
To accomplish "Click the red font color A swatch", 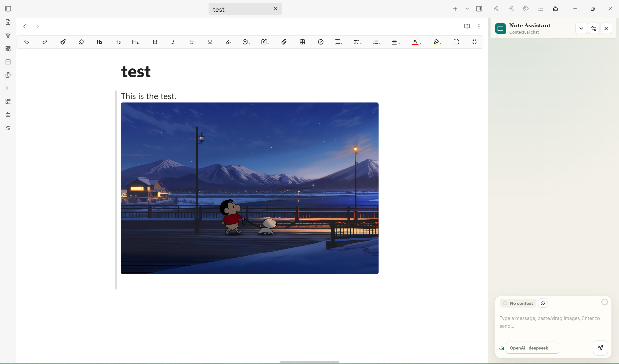I will click(415, 42).
